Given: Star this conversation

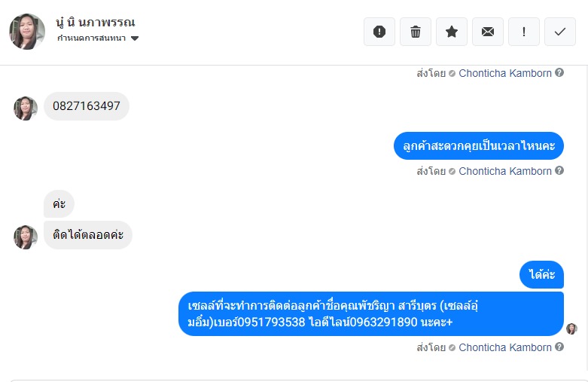Looking at the screenshot, I should pyautogui.click(x=452, y=32).
